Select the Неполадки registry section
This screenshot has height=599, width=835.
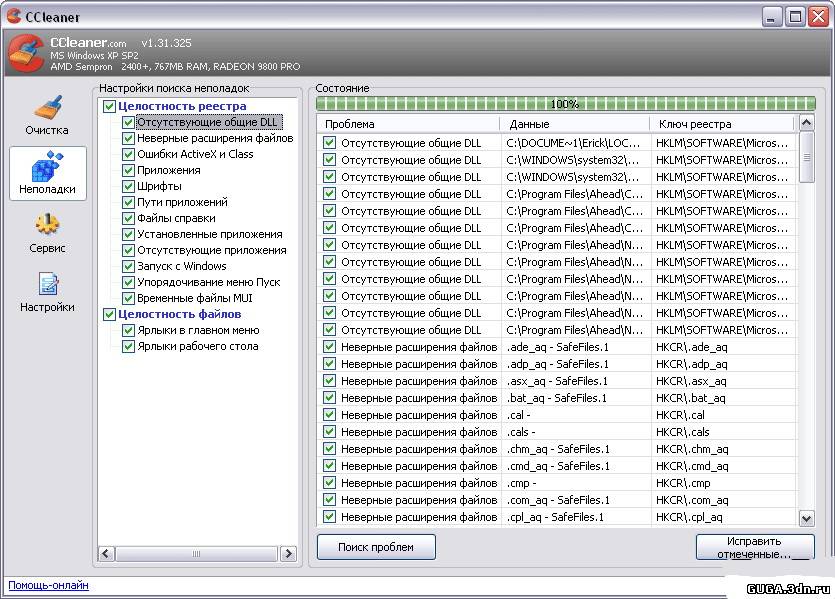(47, 174)
